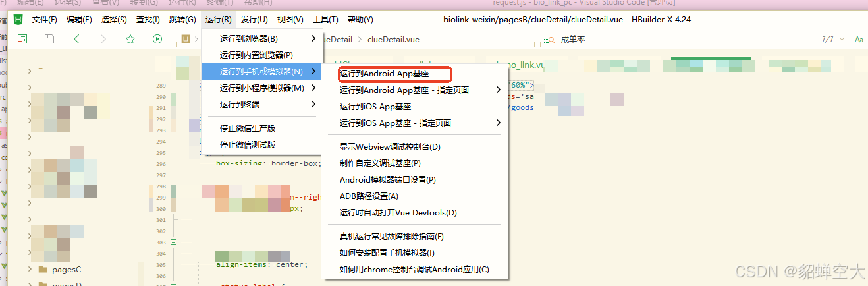Image resolution: width=868 pixels, height=286 pixels.
Task: Choose 运行到Android App基座
Action: point(414,73)
